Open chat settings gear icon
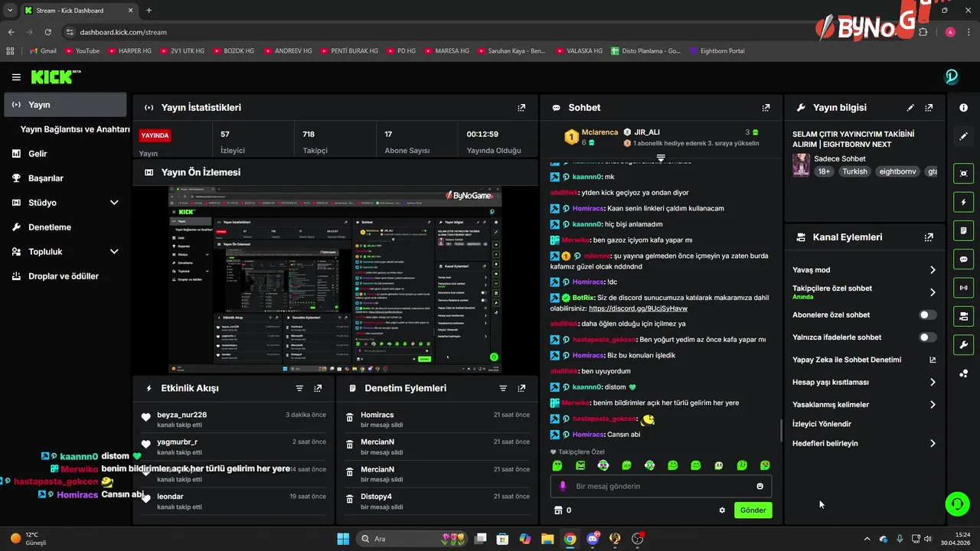This screenshot has width=980, height=551. click(722, 510)
